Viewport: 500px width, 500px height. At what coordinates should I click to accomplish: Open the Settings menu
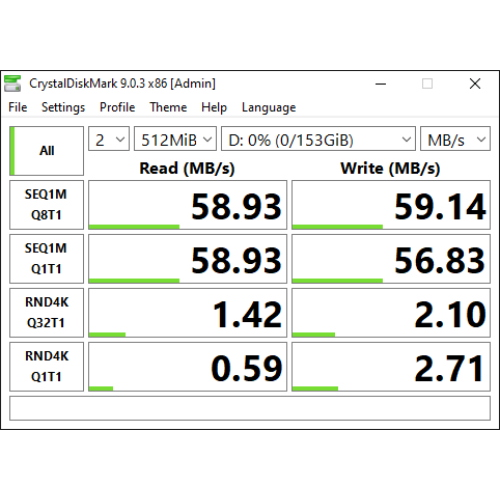pos(63,107)
